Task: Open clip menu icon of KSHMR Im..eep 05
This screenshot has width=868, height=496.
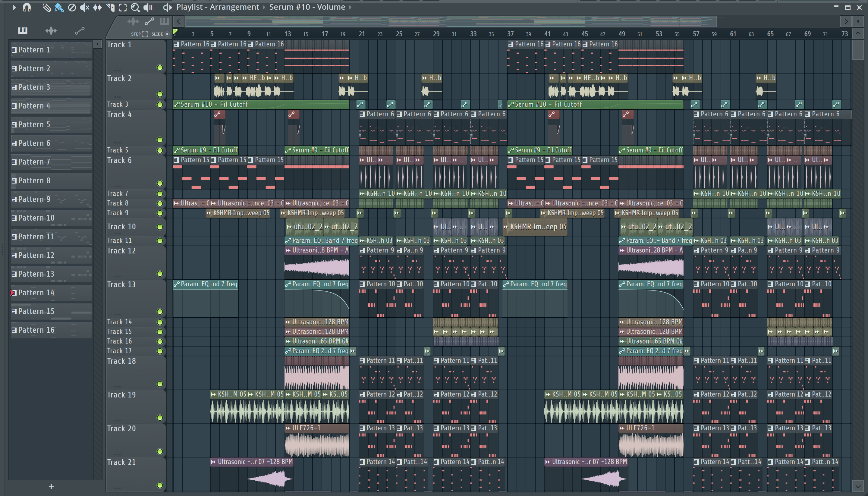Action: coord(506,227)
